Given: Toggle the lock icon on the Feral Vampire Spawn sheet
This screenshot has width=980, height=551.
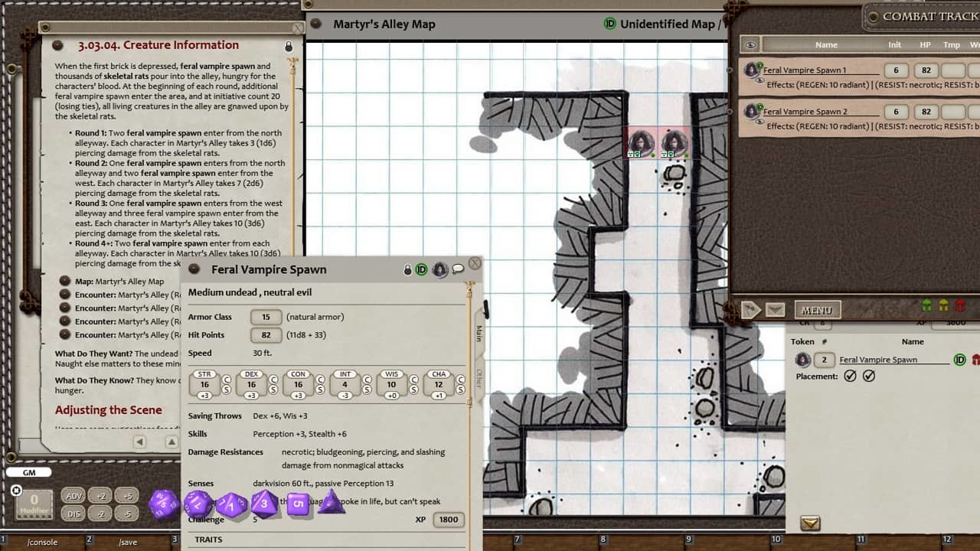Looking at the screenshot, I should 407,269.
